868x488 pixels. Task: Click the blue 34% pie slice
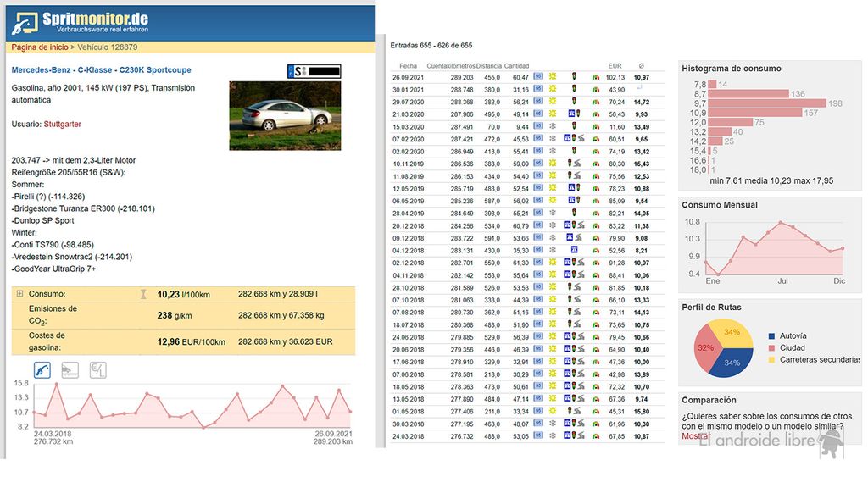(733, 363)
